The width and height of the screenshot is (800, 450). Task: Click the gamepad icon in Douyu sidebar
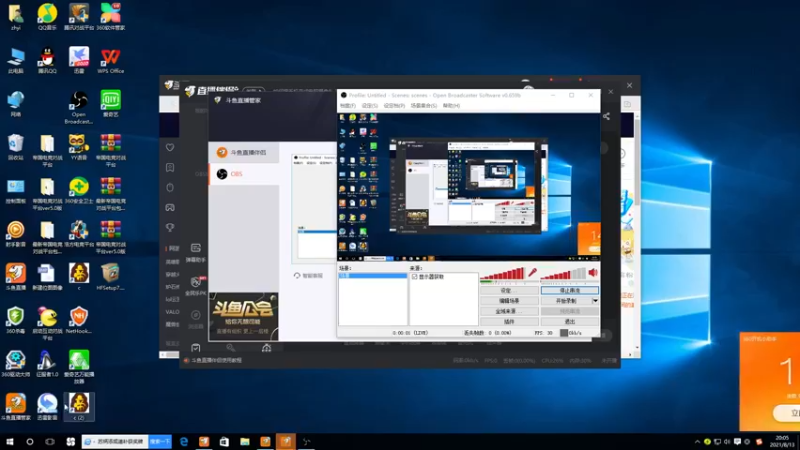point(170,208)
